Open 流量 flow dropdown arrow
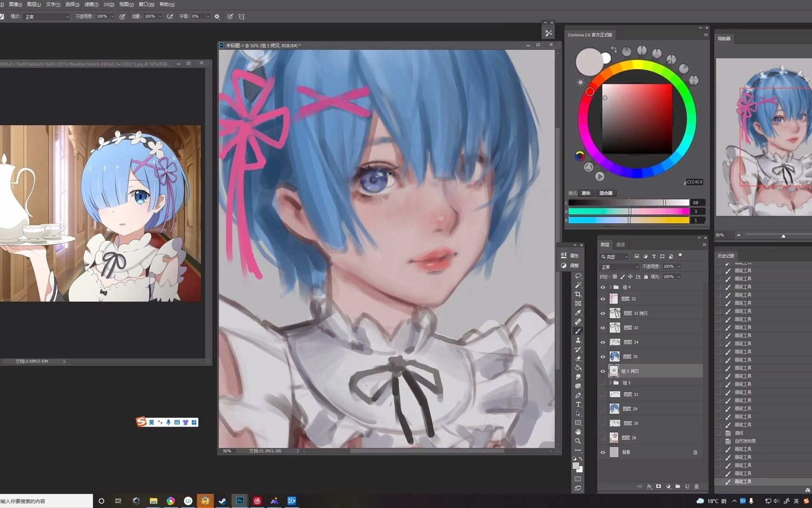 coord(160,16)
